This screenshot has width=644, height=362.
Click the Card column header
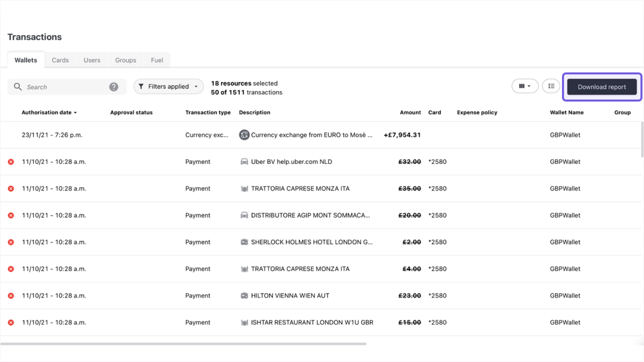pyautogui.click(x=435, y=113)
